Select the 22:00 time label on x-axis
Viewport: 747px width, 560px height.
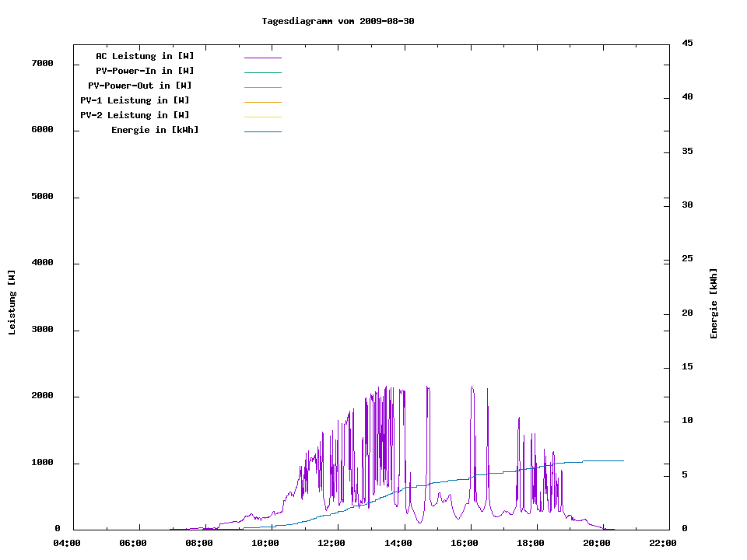pyautogui.click(x=663, y=543)
